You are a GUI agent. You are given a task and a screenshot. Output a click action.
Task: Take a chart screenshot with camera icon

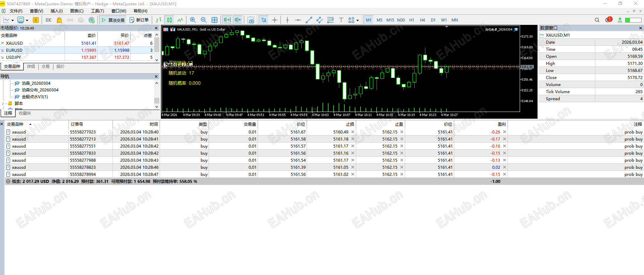click(x=251, y=20)
